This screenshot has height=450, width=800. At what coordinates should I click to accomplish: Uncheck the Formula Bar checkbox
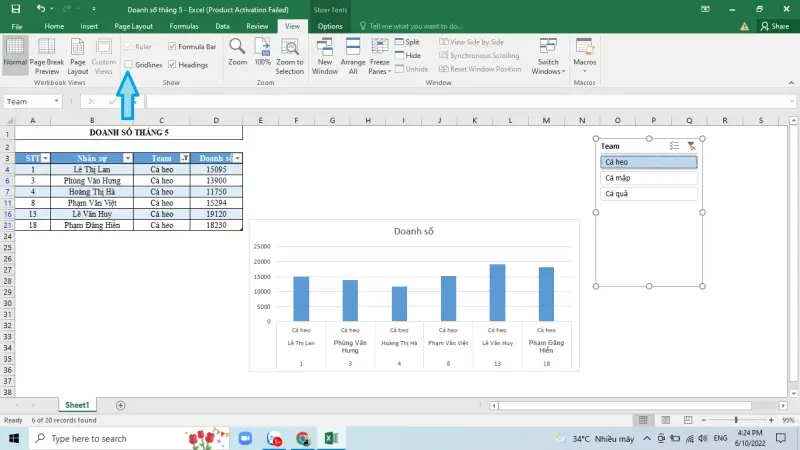click(x=173, y=46)
